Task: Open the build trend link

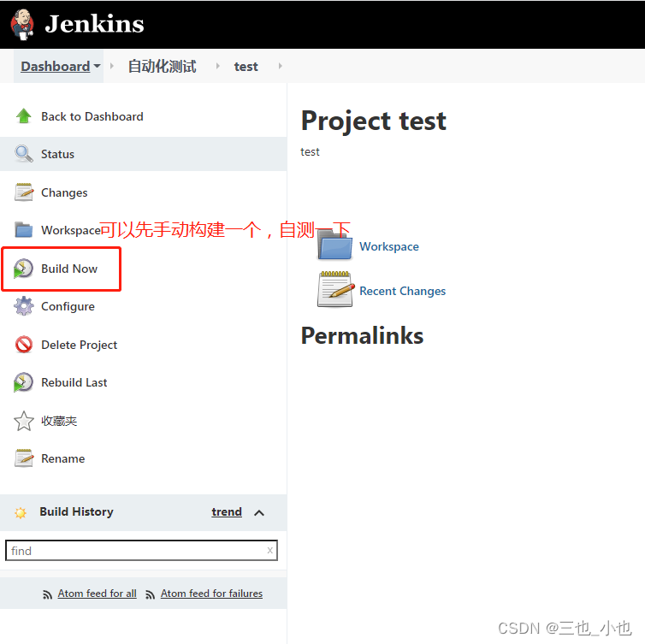Action: coord(227,512)
